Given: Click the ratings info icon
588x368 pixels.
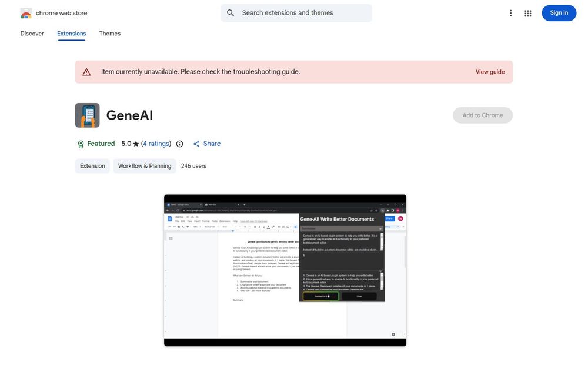Looking at the screenshot, I should tap(179, 144).
